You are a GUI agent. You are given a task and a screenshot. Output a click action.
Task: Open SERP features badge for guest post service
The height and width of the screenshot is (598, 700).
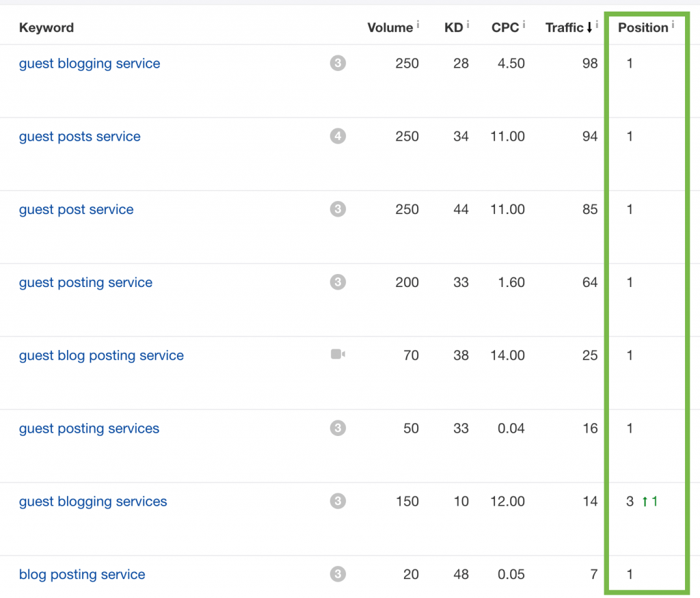pyautogui.click(x=338, y=209)
